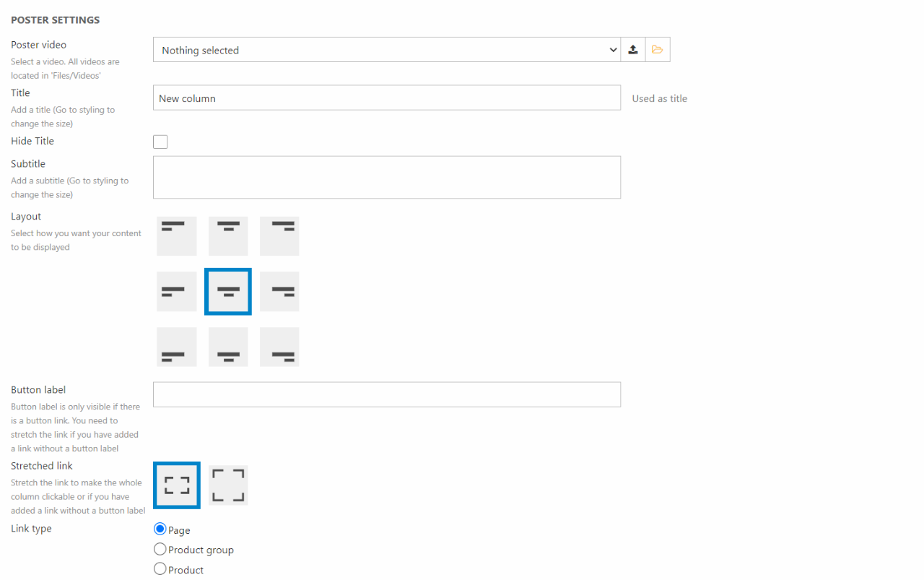Open folder browser icon for Poster video
The height and width of the screenshot is (580, 924).
657,50
